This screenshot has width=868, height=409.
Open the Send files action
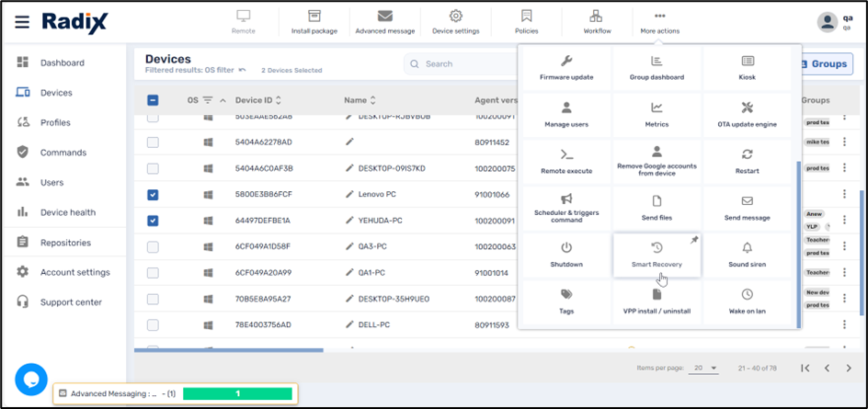pos(657,201)
